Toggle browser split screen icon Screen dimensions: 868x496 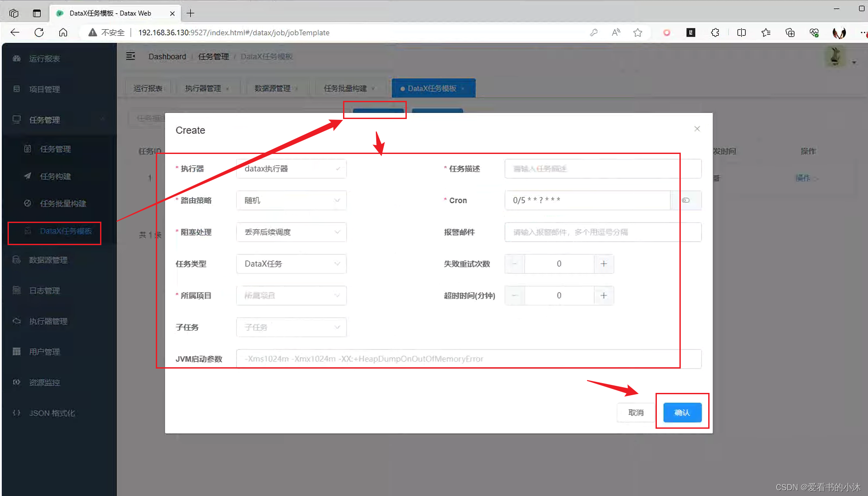(x=741, y=32)
